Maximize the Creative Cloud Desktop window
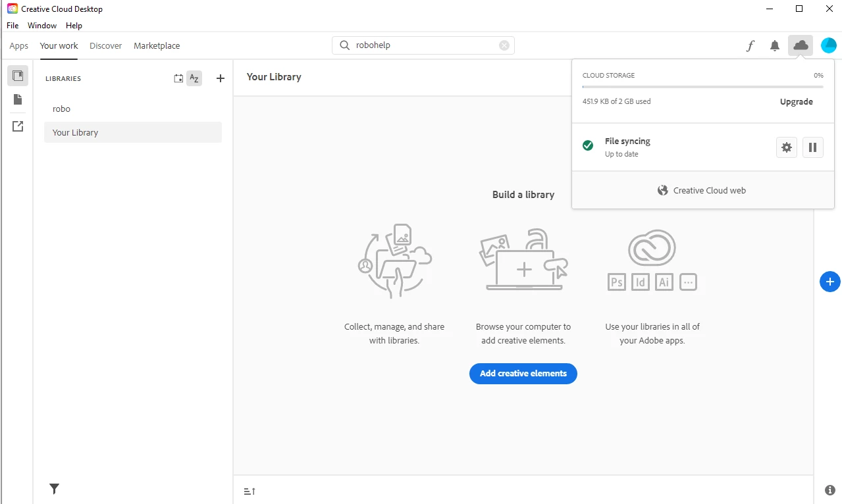 [799, 9]
